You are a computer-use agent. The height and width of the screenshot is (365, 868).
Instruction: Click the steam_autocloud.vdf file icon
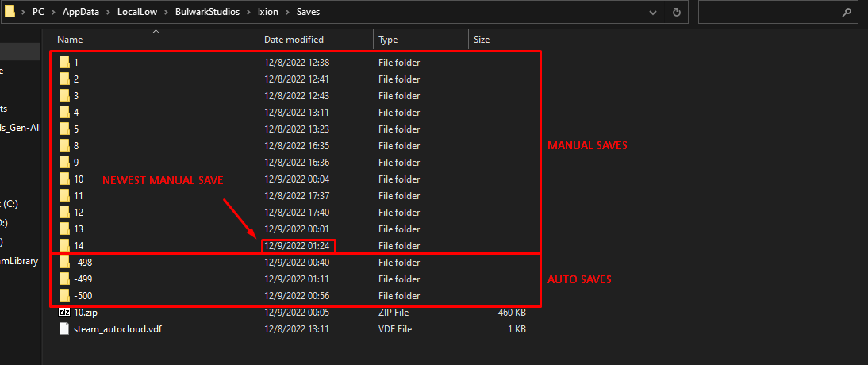65,328
